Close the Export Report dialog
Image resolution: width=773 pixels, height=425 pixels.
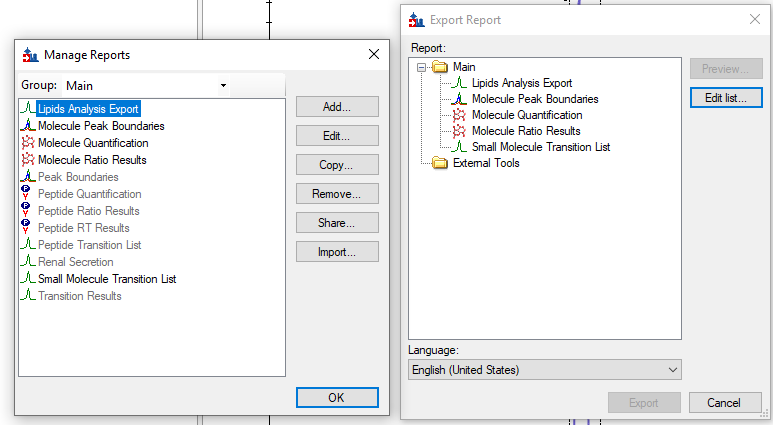tap(755, 19)
